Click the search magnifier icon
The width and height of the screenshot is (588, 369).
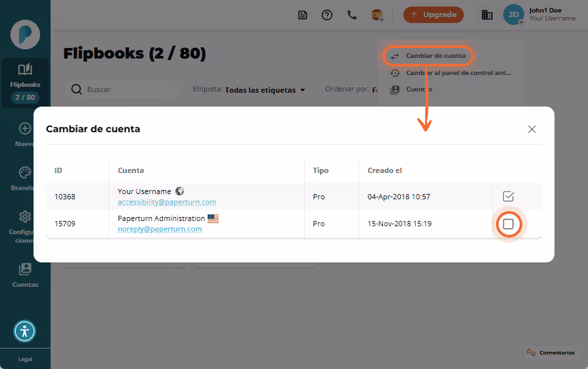76,89
